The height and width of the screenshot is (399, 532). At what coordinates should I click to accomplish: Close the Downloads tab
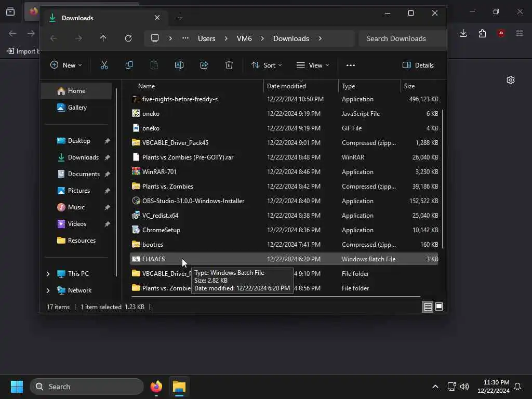coord(157,18)
